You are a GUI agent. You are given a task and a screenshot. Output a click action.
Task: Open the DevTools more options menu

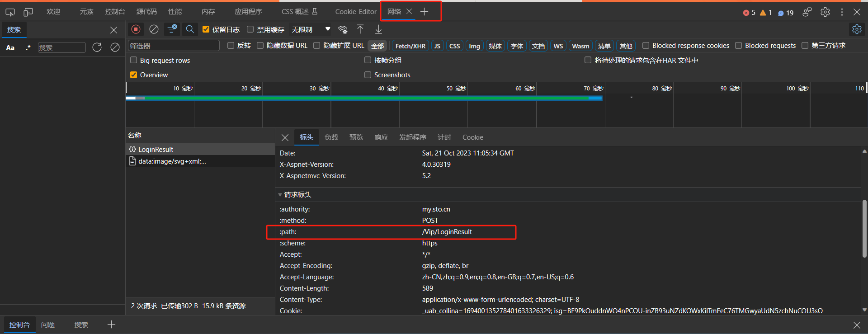coord(842,12)
